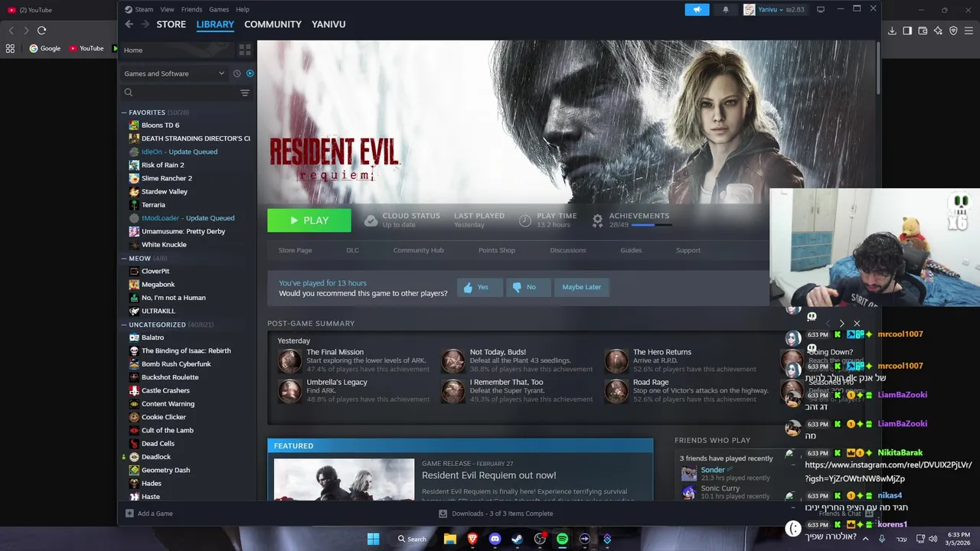Viewport: 980px width, 551px height.
Task: Open friend Sonder in Friends Who Play
Action: 713,470
